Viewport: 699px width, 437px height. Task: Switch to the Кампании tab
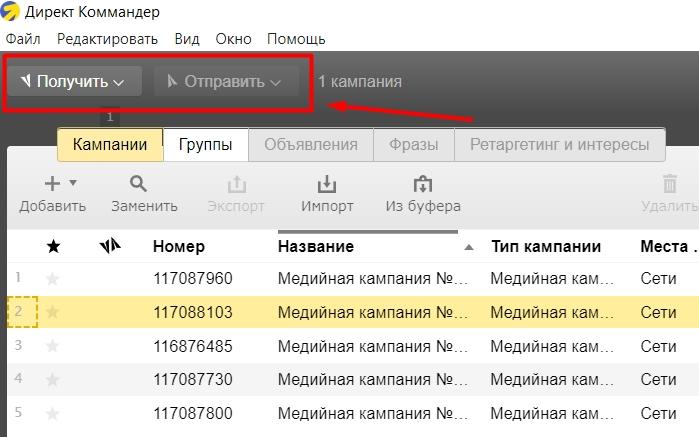click(x=110, y=144)
